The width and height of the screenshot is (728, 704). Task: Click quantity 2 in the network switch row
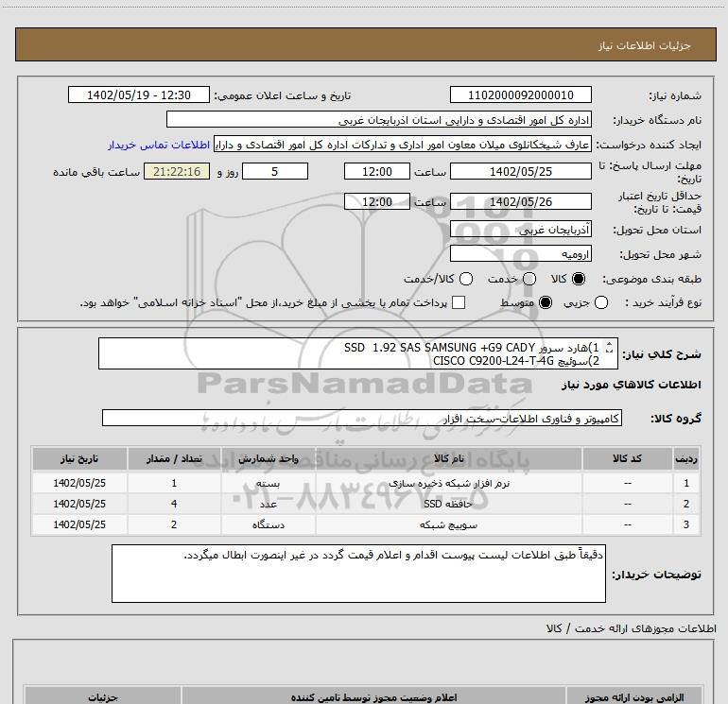coord(174,524)
